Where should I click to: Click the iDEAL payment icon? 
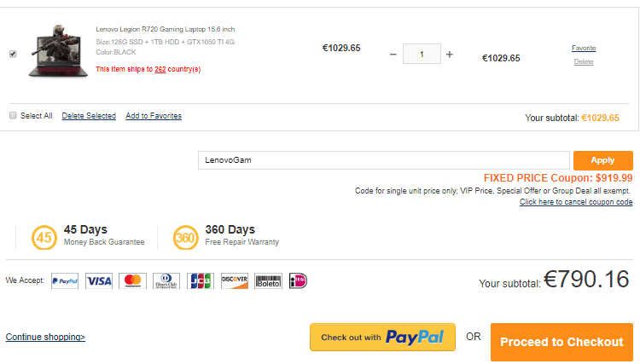pos(298,280)
